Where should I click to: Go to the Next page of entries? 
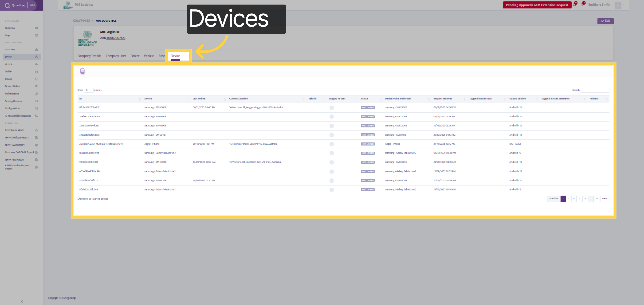605,199
